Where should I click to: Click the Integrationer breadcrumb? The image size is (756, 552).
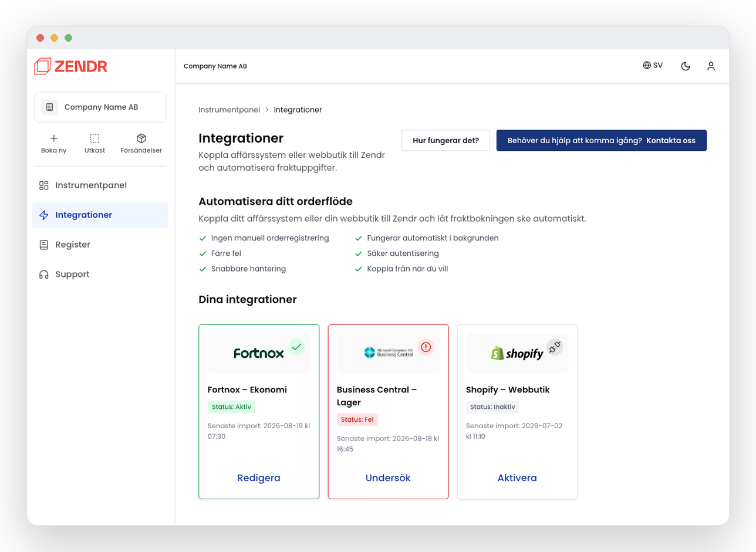click(x=298, y=110)
